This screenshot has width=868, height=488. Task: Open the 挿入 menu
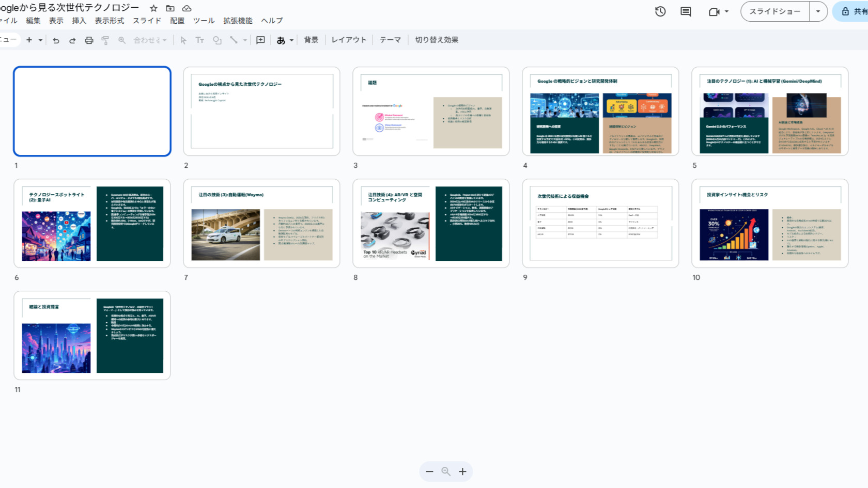point(79,21)
